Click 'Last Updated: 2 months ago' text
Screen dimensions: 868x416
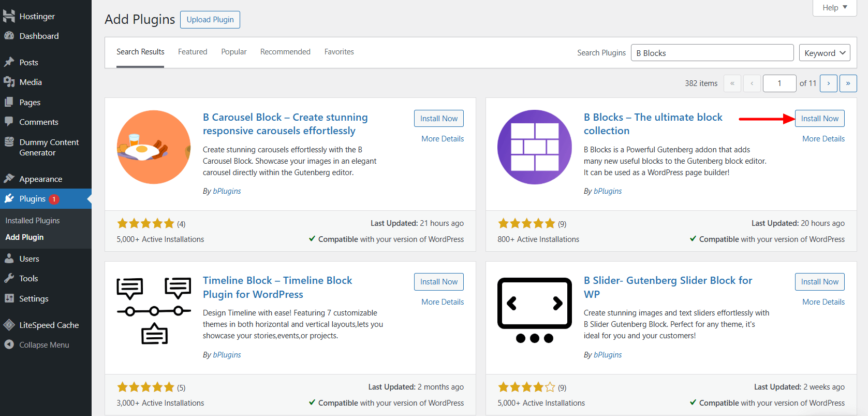416,387
